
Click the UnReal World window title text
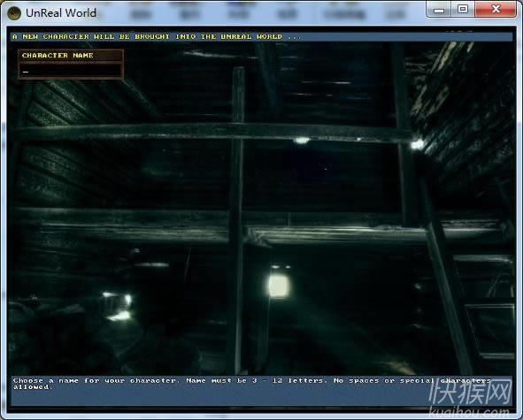pyautogui.click(x=61, y=13)
